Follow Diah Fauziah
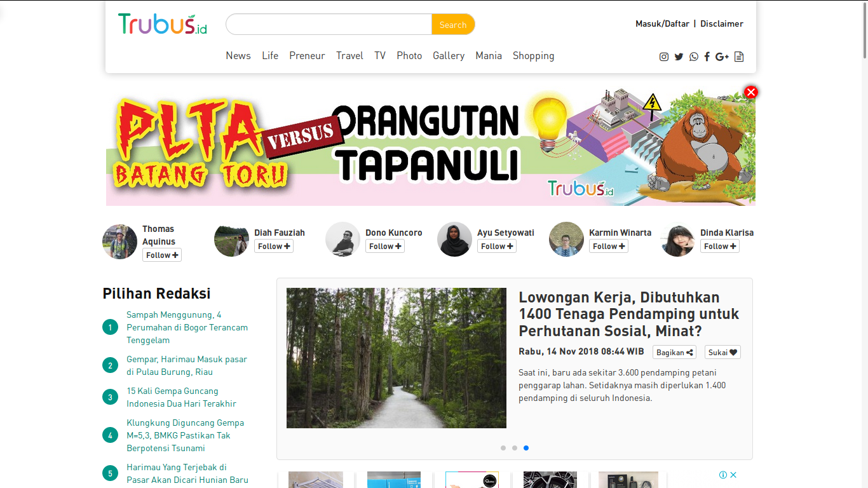The height and width of the screenshot is (488, 868). pos(274,246)
